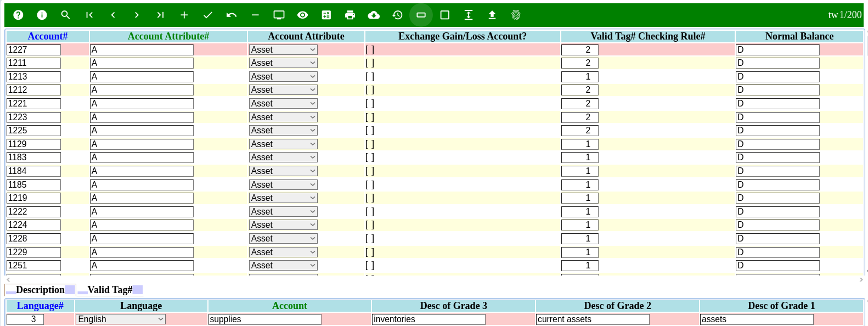Click the Normal Balance field for account 1211

click(777, 63)
